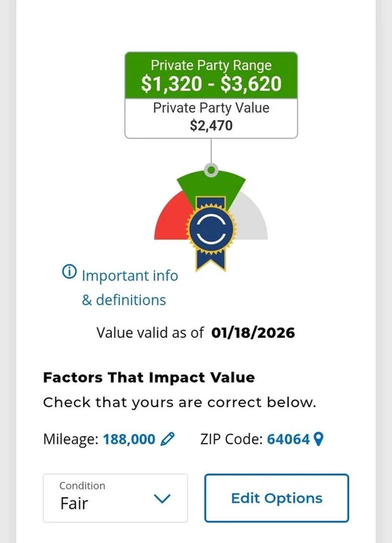Click the value valid date 01/18/2026
Viewport: 392px width, 543px height.
[x=253, y=333]
